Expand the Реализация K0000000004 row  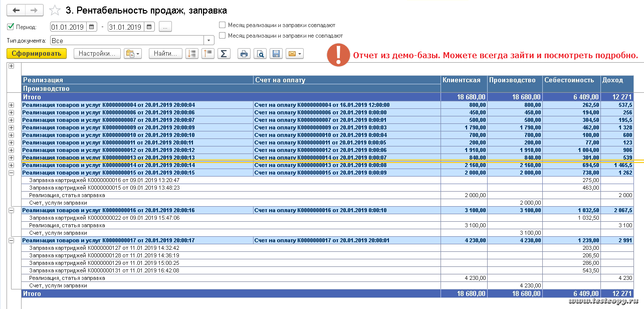[12, 105]
